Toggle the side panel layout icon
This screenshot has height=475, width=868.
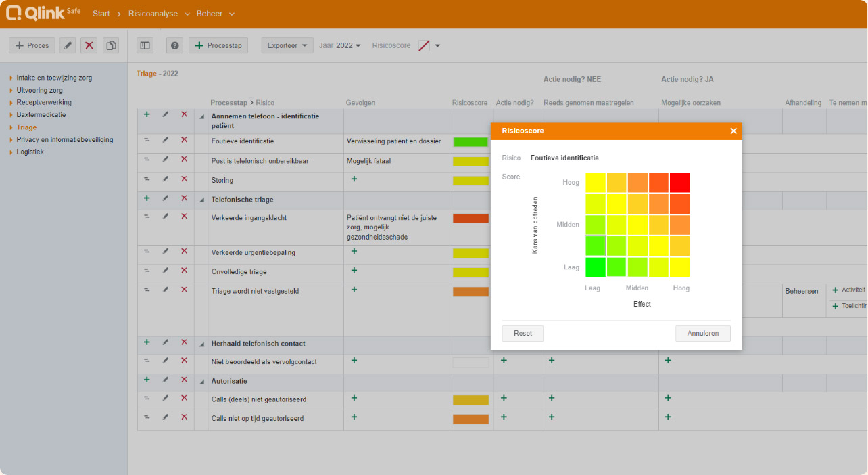[x=145, y=45]
